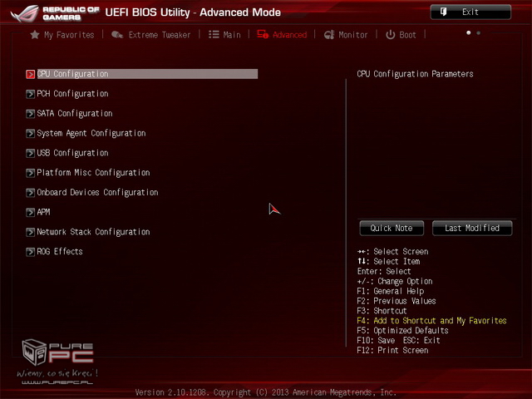Open the ROG Effects entry
This screenshot has height=399, width=532.
click(x=60, y=251)
